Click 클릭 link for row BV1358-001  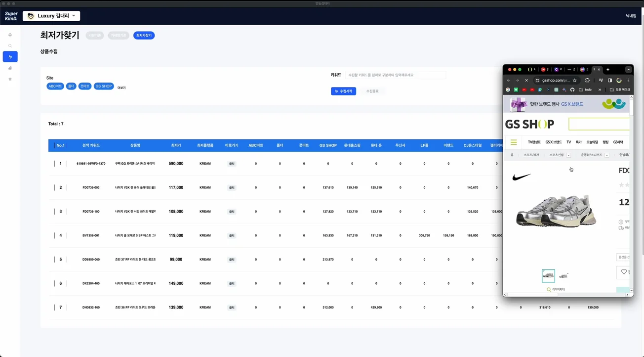point(232,235)
